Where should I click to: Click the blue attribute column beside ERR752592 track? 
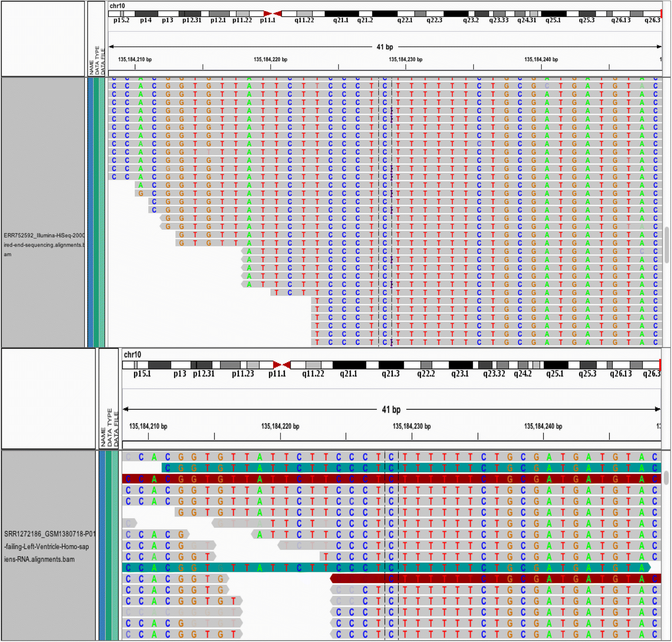coord(91,212)
